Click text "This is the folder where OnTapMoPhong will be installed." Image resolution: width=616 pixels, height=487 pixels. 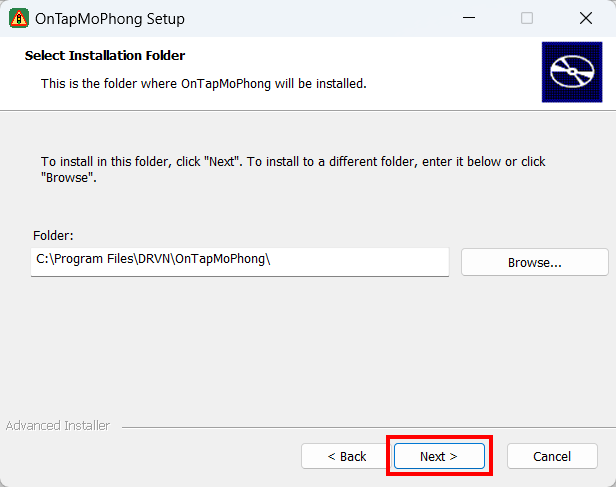(x=204, y=84)
